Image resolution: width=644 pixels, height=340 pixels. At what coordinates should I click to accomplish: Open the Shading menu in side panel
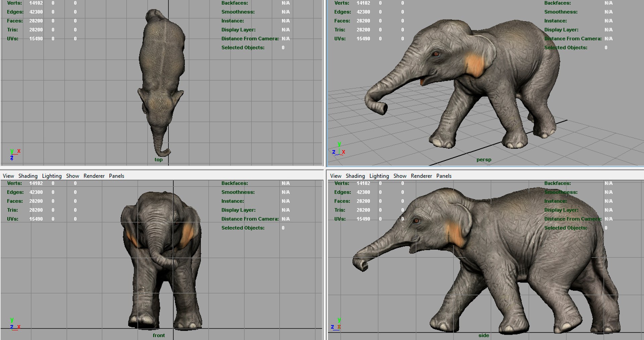click(x=355, y=176)
